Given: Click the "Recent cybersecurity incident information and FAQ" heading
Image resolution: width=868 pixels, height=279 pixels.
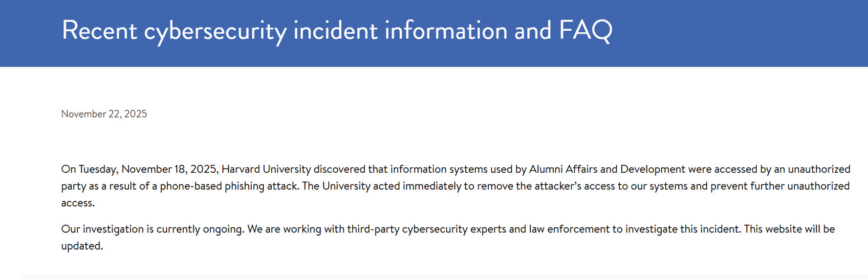Looking at the screenshot, I should [x=336, y=30].
